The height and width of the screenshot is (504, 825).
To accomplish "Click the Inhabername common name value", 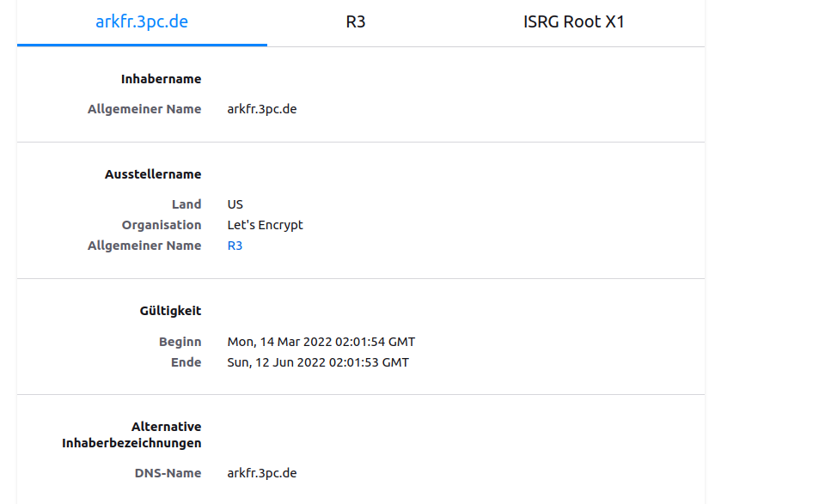I will [261, 109].
